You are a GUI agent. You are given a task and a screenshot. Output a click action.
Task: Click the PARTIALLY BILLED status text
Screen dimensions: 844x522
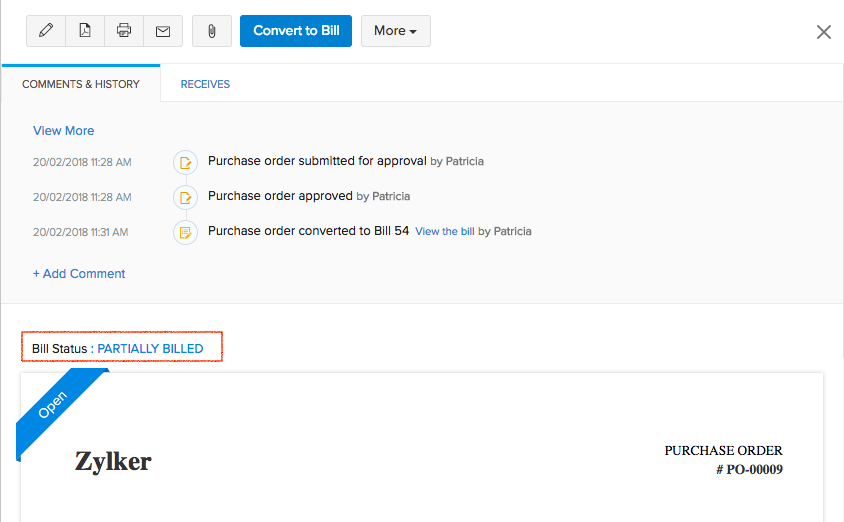click(x=150, y=349)
